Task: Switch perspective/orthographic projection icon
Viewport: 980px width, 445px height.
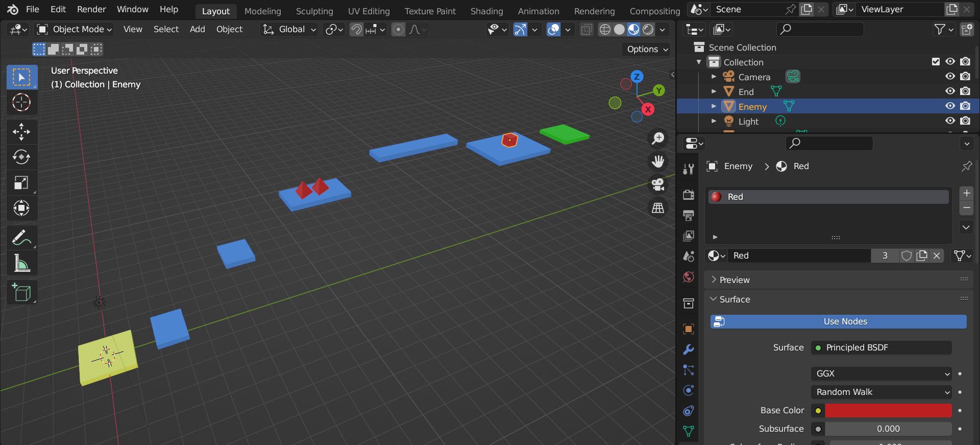Action: (658, 207)
